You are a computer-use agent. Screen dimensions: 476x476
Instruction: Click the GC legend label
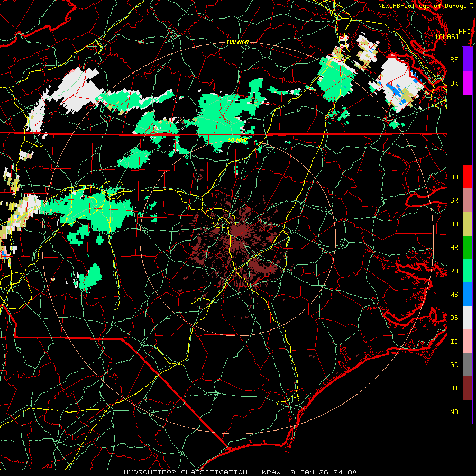click(454, 365)
